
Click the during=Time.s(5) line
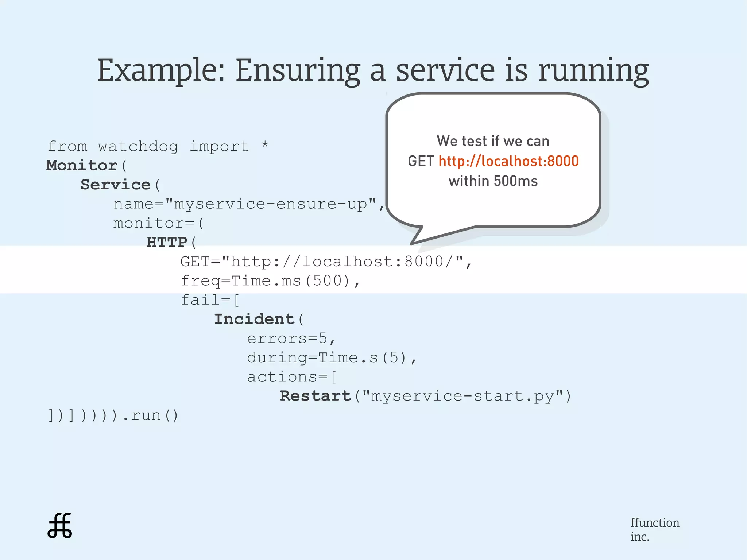coord(331,358)
